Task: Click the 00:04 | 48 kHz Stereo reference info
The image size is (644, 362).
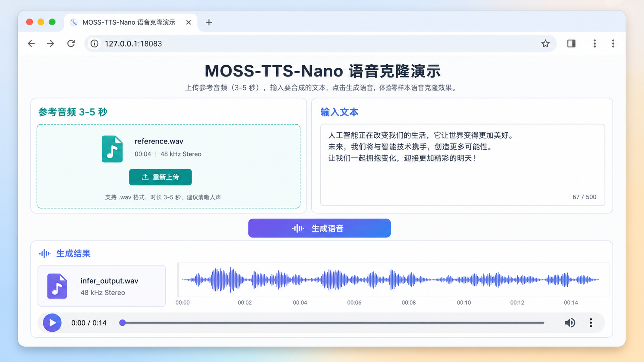Action: pyautogui.click(x=168, y=154)
